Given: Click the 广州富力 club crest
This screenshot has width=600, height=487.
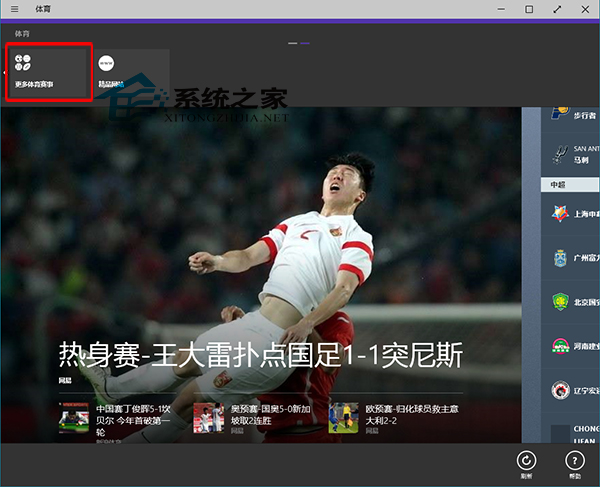Looking at the screenshot, I should pos(560,258).
